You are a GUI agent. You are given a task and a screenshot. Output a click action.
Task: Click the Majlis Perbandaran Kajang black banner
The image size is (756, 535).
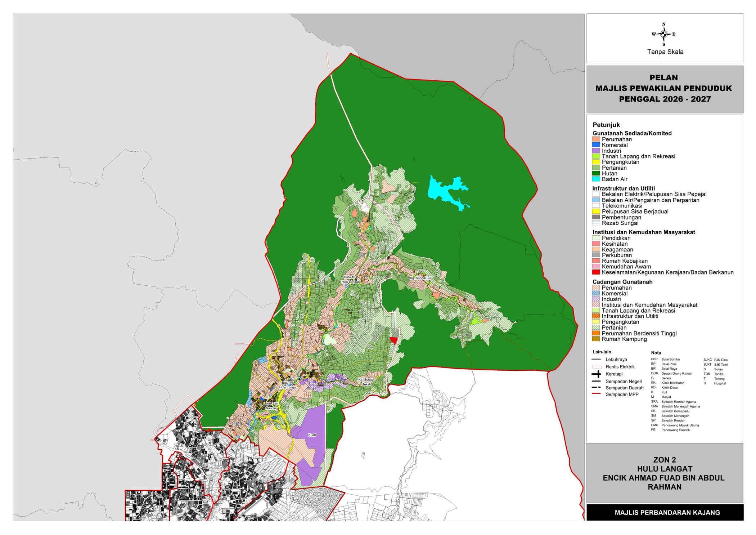click(x=665, y=512)
